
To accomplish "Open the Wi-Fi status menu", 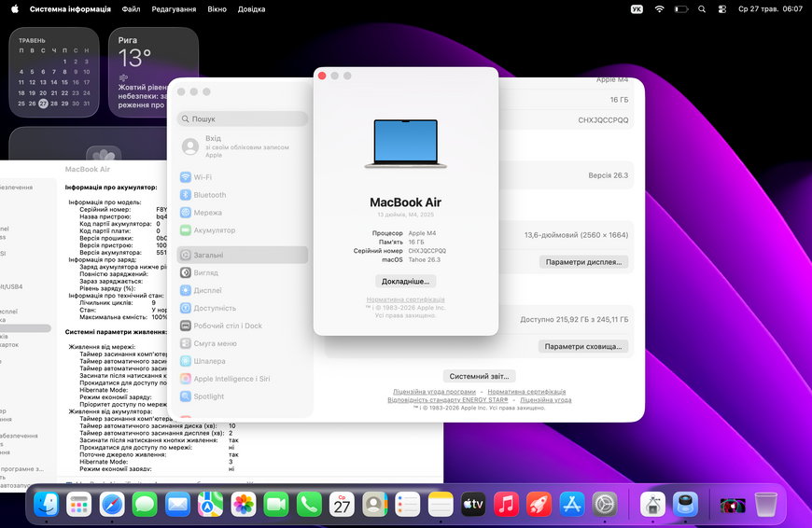I will 659,8.
